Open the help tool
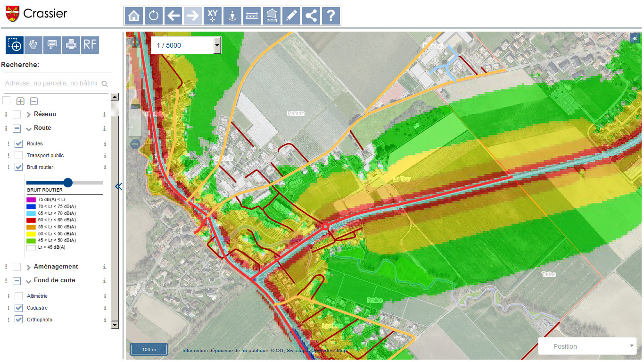This screenshot has width=644, height=362. click(330, 16)
